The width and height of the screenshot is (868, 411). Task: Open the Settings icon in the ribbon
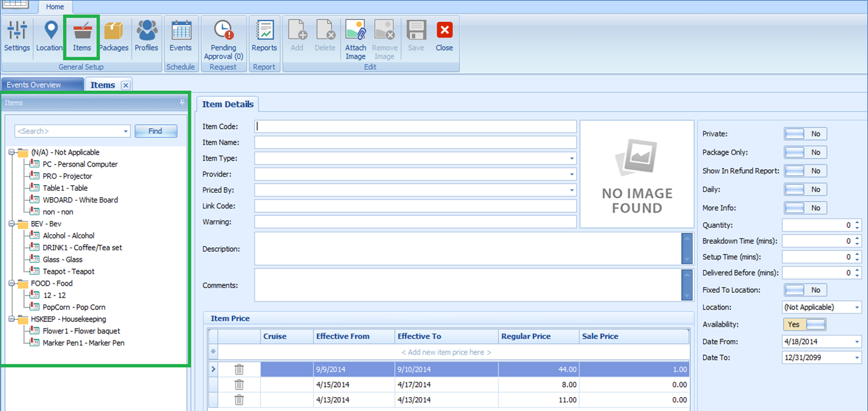17,37
